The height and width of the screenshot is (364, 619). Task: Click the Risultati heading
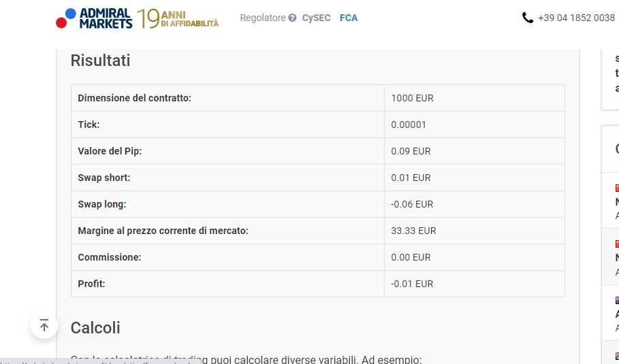click(100, 61)
